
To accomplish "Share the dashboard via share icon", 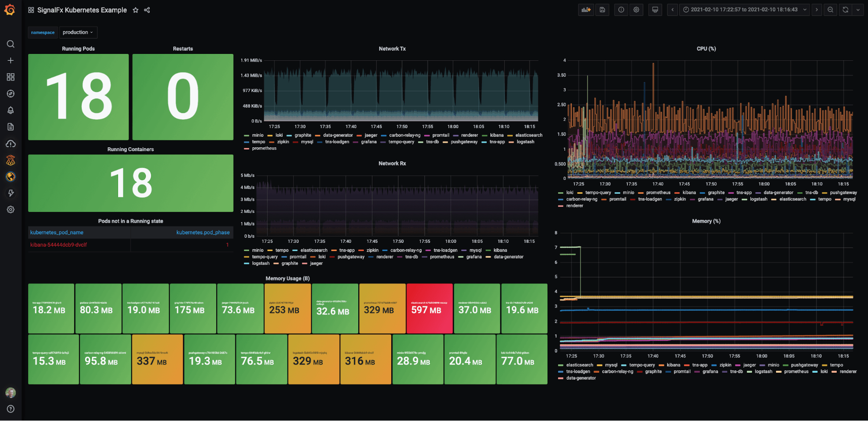I will coord(147,10).
